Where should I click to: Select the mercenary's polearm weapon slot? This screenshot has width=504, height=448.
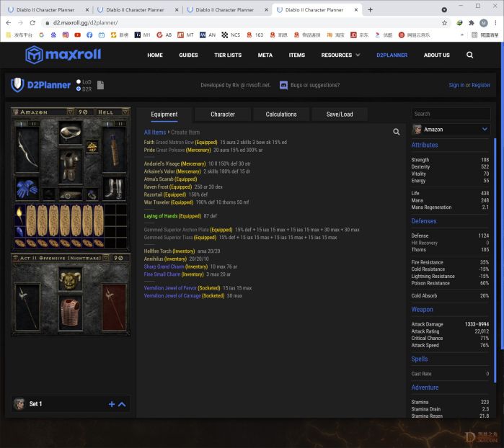(27, 307)
